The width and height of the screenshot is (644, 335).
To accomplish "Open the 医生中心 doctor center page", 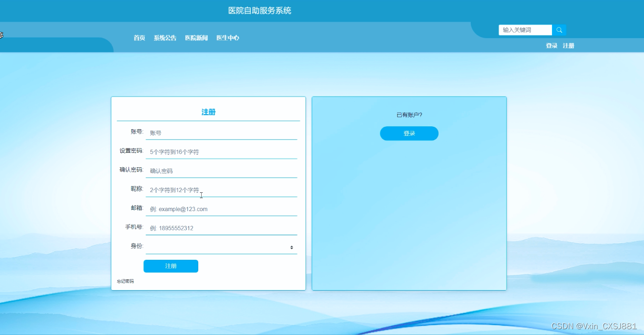I will (227, 38).
